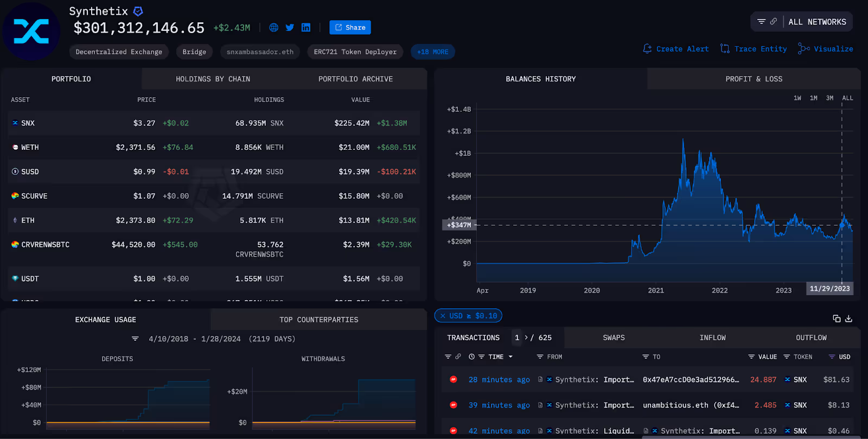
Task: Copy transactions using the copy icon
Action: click(837, 319)
